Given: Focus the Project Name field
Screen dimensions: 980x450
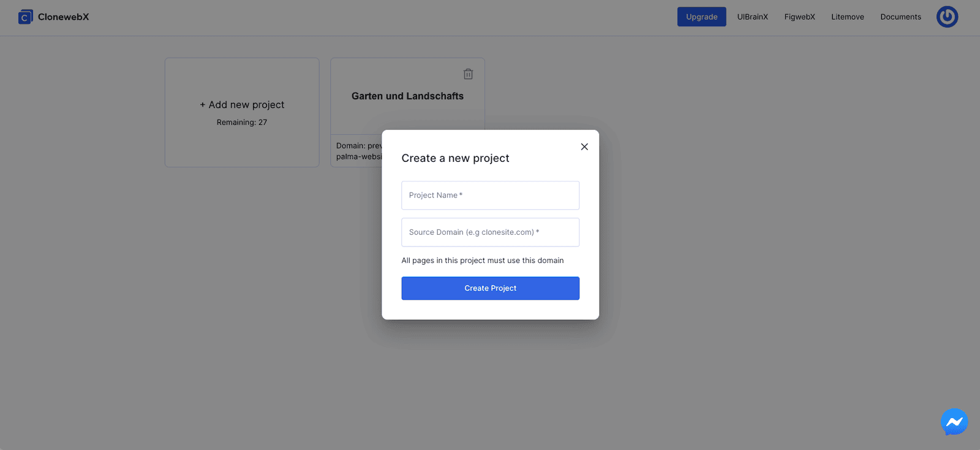Looking at the screenshot, I should 490,196.
